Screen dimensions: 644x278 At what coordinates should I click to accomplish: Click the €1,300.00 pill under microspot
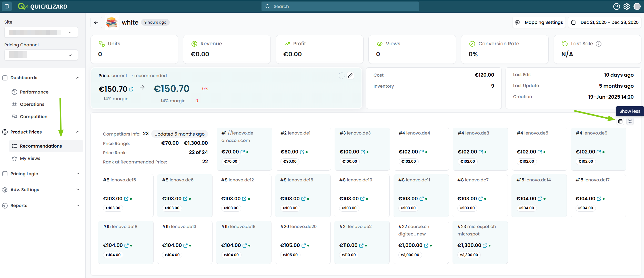click(469, 255)
